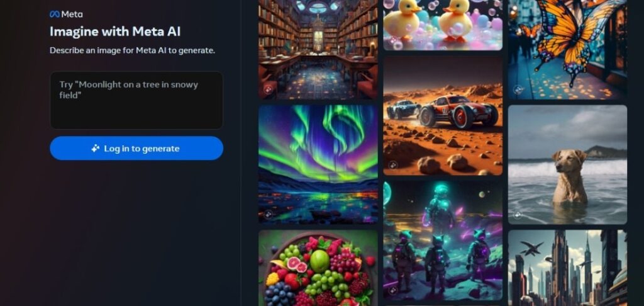This screenshot has width=644, height=306.
Task: Open the rubber ducks with bubbles image
Action: tap(443, 25)
